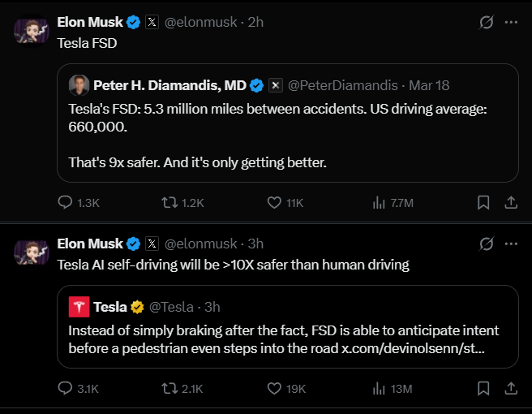Open Grok icon on Tesla FSD post
This screenshot has height=414, width=532.
[x=487, y=23]
